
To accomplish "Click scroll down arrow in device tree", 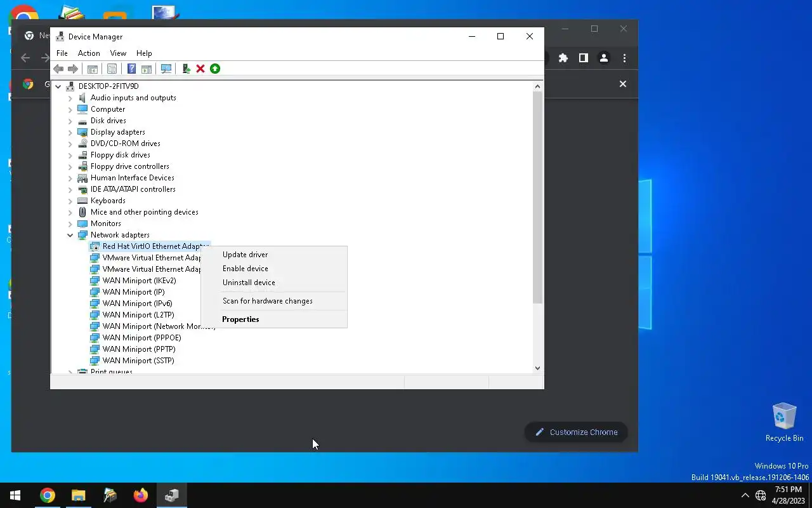I will (x=538, y=368).
